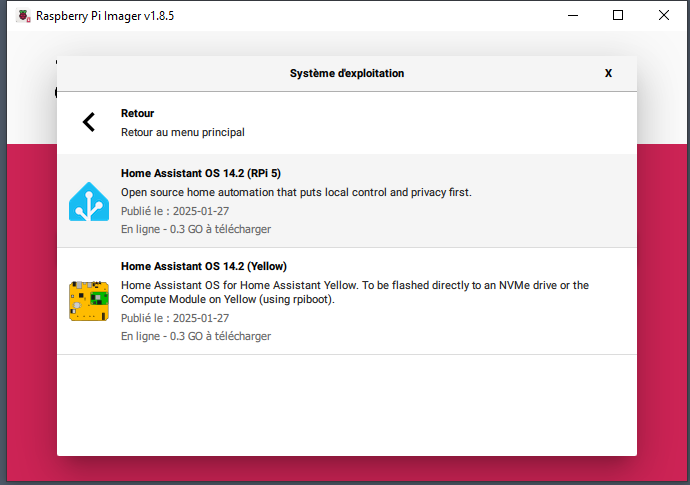This screenshot has width=690, height=485.
Task: Select the Home Assistant Yellow board icon
Action: tap(89, 301)
